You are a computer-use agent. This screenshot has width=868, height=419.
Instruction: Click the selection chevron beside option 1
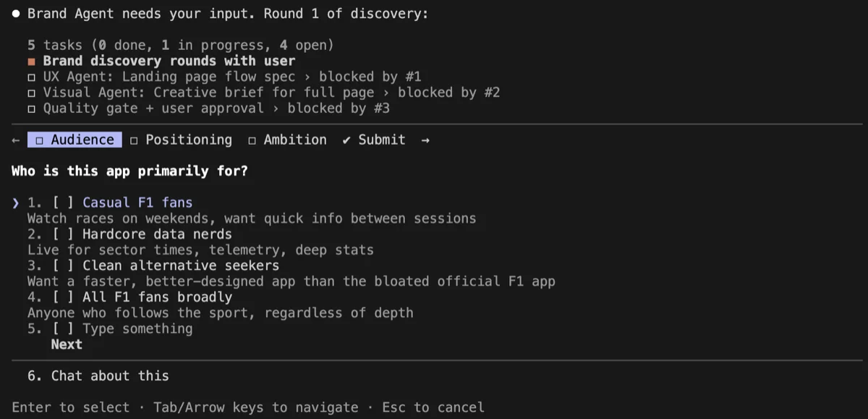pos(16,203)
